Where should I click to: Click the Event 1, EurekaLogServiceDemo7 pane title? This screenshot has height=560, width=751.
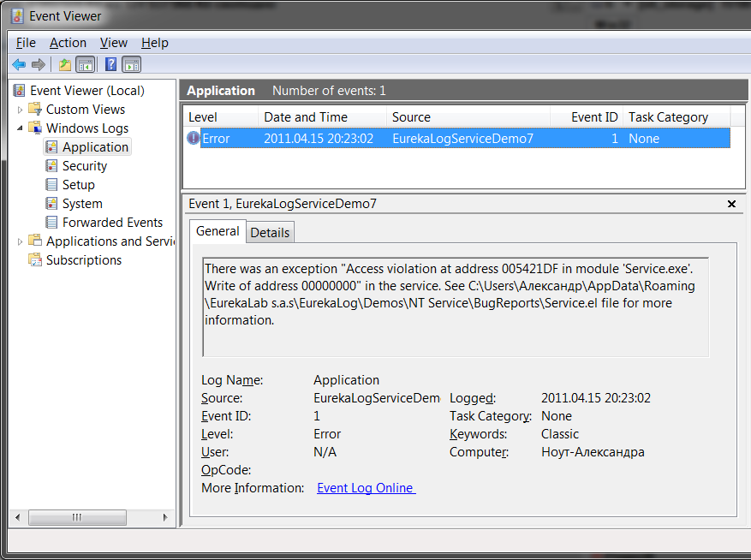[x=283, y=204]
